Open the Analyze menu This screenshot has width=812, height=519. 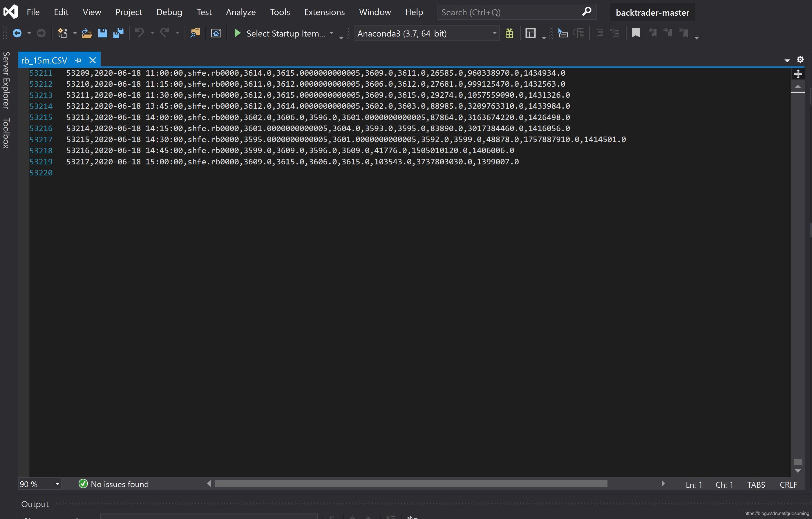(x=241, y=12)
